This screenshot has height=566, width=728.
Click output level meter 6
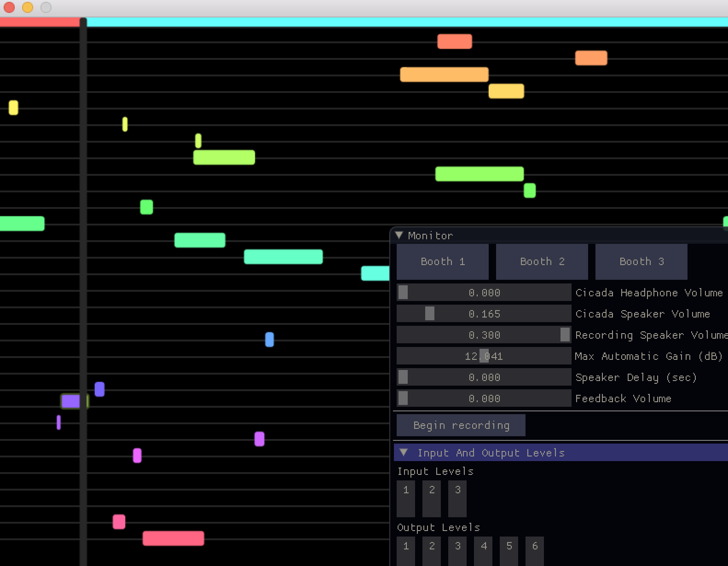click(535, 551)
